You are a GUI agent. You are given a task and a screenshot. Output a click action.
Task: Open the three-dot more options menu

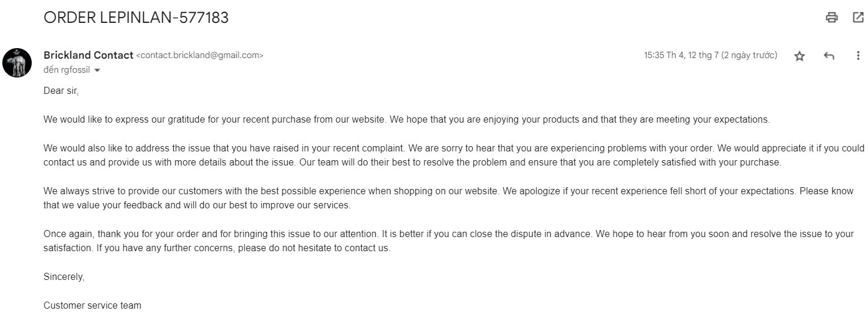point(858,56)
